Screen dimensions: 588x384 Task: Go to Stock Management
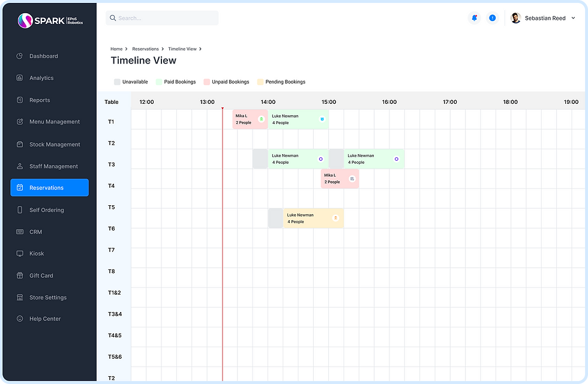pos(55,145)
